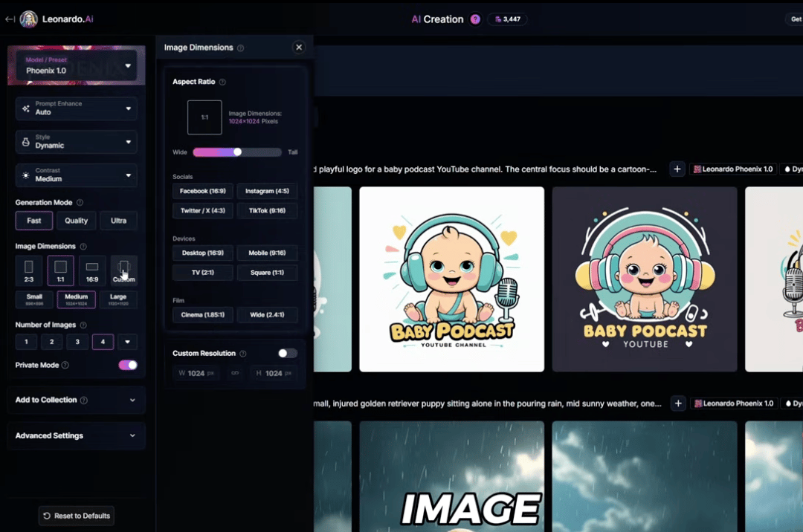Click the link icon between width and height
Image resolution: width=803 pixels, height=532 pixels.
[x=235, y=373]
